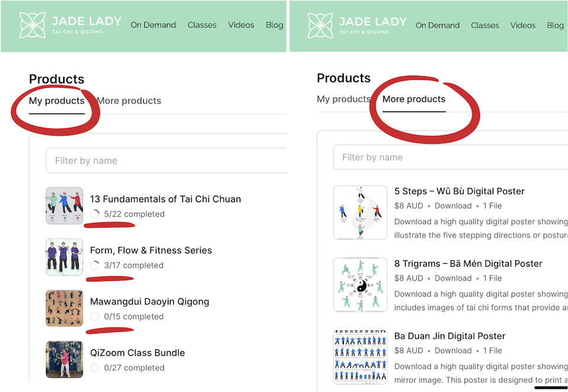568x392 pixels.
Task: Click the Jade Lady logo above My products list
Action: pos(70,25)
